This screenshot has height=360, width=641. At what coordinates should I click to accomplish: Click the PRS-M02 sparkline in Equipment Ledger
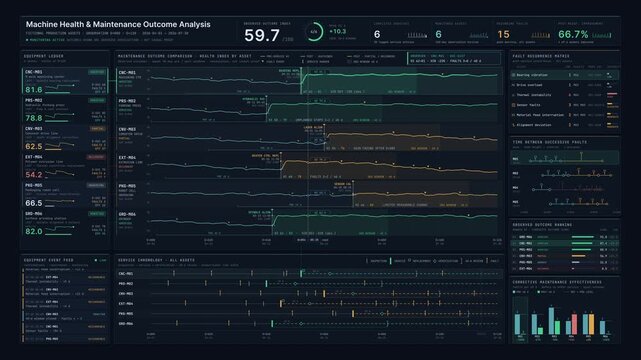click(x=59, y=117)
